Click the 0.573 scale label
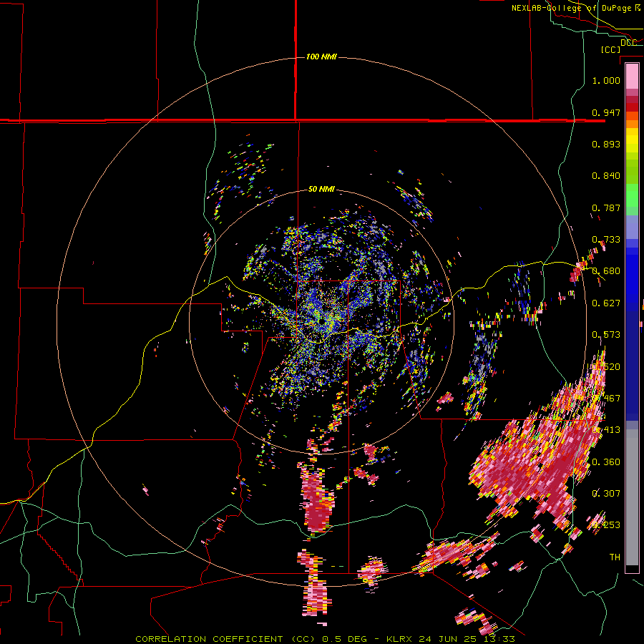The width and height of the screenshot is (644, 644). 606,335
